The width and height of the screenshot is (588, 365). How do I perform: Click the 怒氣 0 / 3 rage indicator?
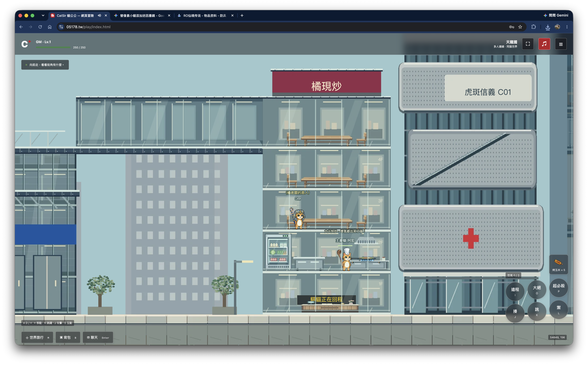(x=513, y=275)
